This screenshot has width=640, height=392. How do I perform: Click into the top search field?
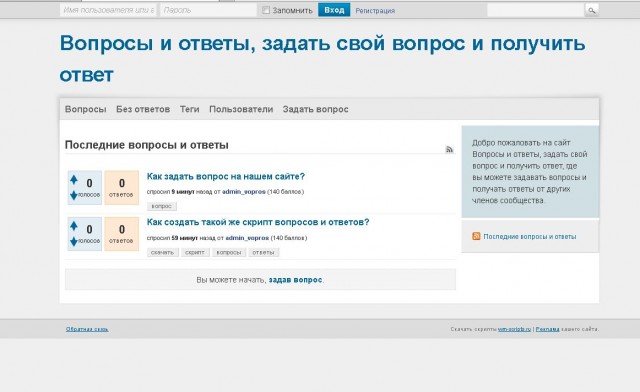click(x=536, y=10)
